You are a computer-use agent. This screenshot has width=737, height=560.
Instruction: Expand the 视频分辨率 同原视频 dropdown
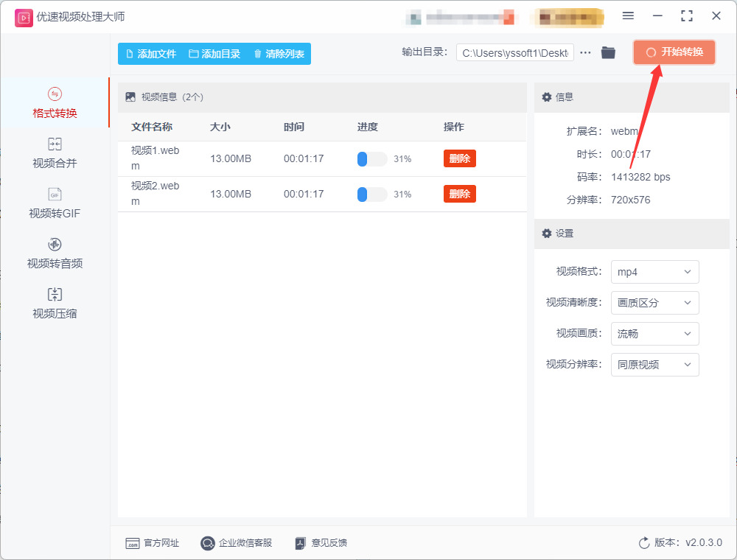pyautogui.click(x=654, y=365)
